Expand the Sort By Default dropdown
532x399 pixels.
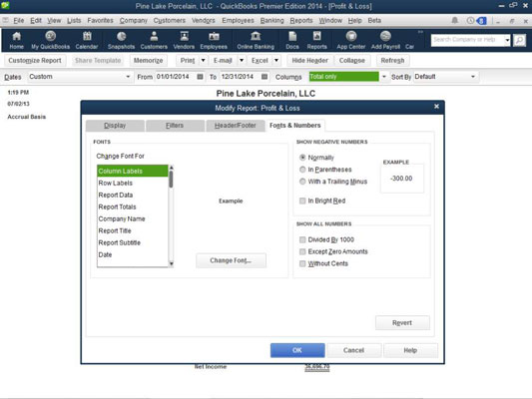pyautogui.click(x=473, y=77)
